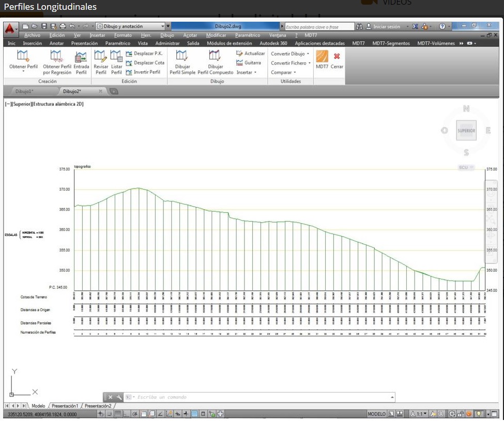This screenshot has width=504, height=421.
Task: Switch to the Presentación1 layout tab
Action: pyautogui.click(x=65, y=406)
